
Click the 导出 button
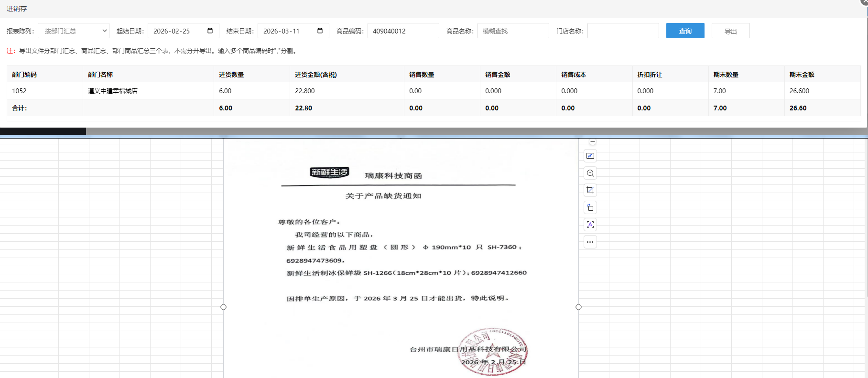coord(730,31)
